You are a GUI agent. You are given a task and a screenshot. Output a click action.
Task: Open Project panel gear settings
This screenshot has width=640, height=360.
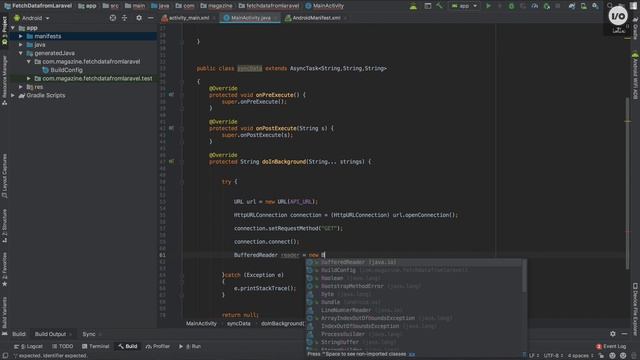(139, 18)
